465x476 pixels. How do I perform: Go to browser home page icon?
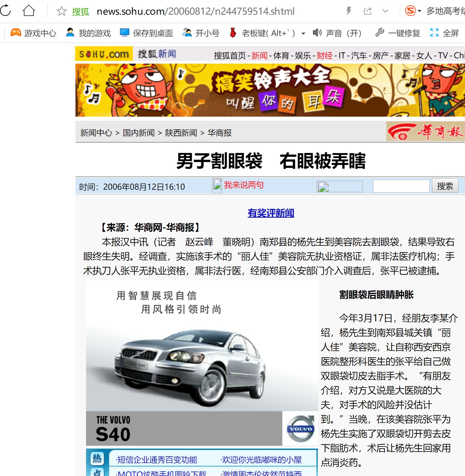[29, 11]
